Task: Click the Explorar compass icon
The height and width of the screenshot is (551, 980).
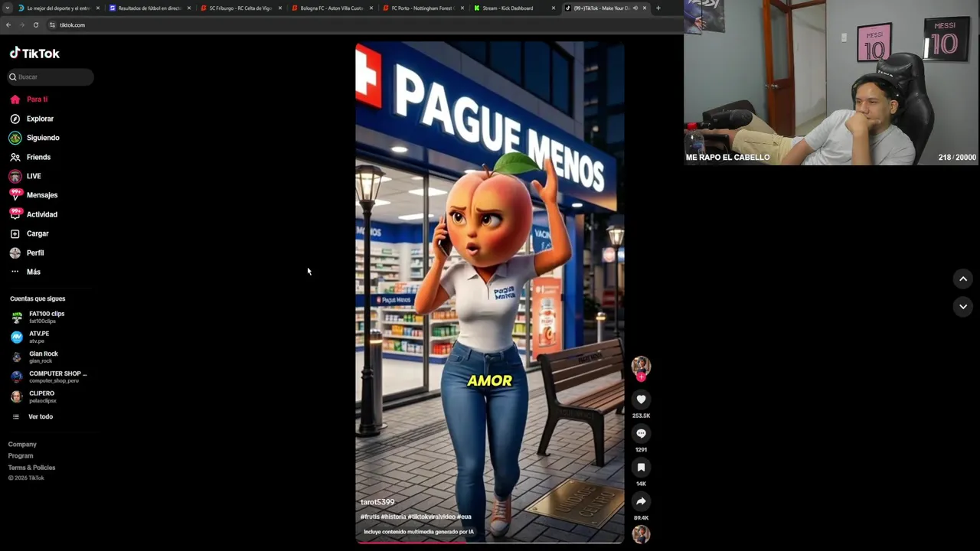Action: tap(15, 119)
